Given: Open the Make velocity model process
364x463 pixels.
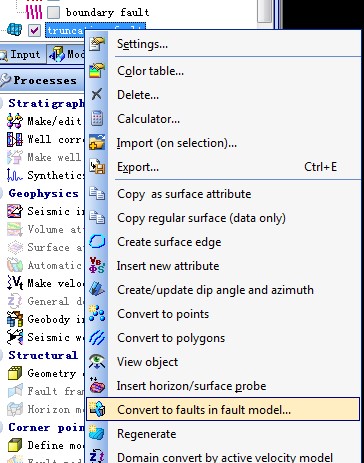Looking at the screenshot, I should pyautogui.click(x=56, y=283).
